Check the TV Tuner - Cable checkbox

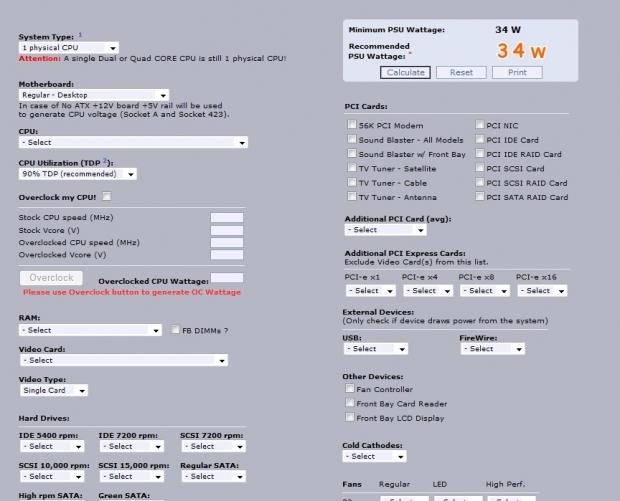352,182
